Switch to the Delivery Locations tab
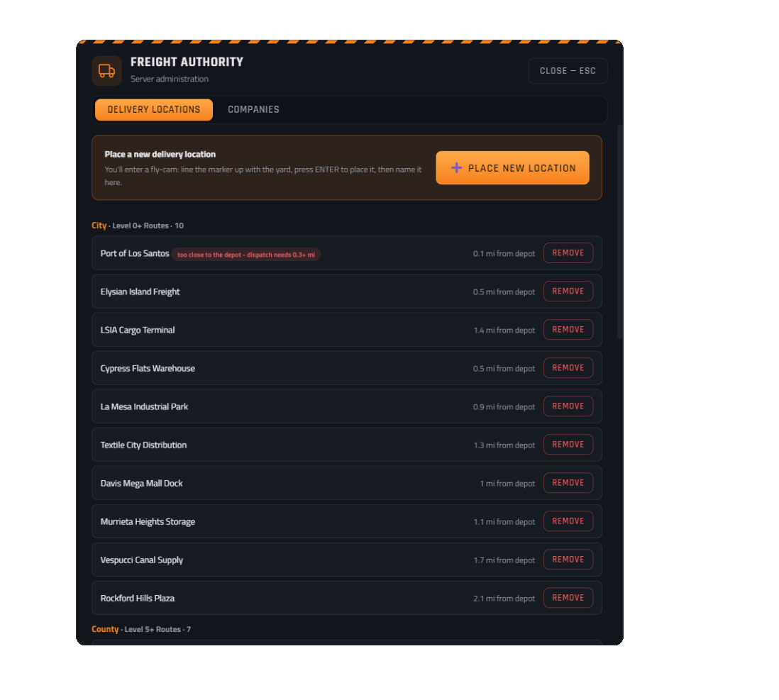 153,110
